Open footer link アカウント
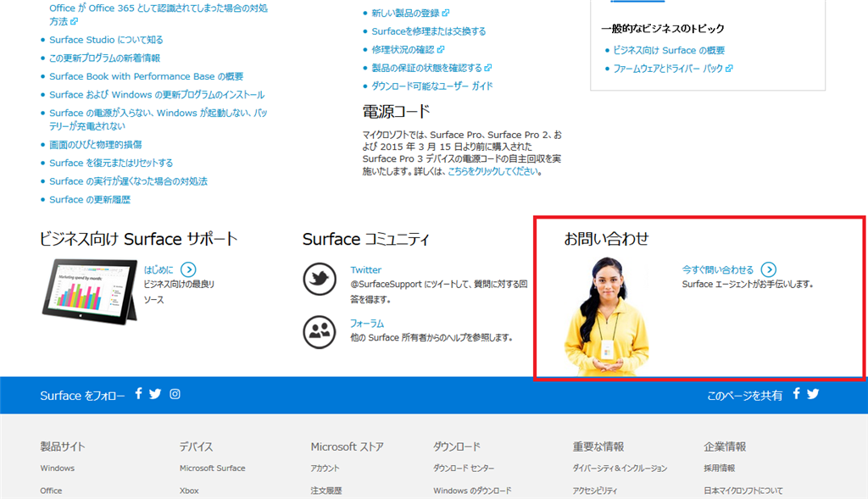Image resolution: width=868 pixels, height=499 pixels. click(325, 468)
